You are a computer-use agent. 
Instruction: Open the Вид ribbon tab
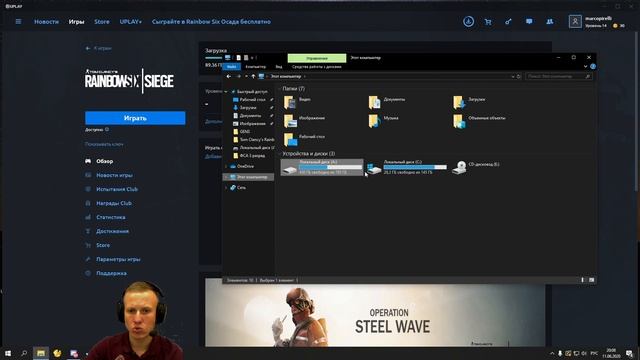tap(279, 67)
